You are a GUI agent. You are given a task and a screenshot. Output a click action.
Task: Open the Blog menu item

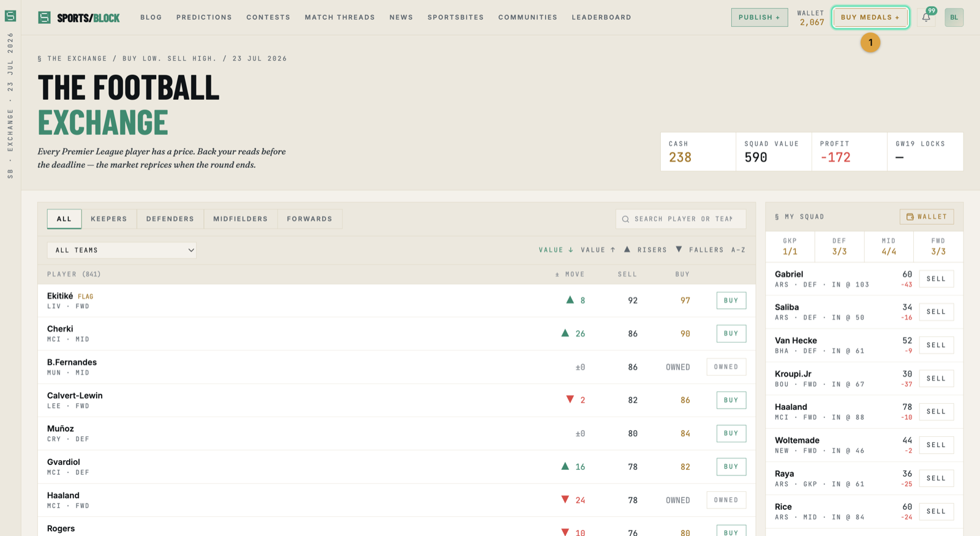click(151, 17)
